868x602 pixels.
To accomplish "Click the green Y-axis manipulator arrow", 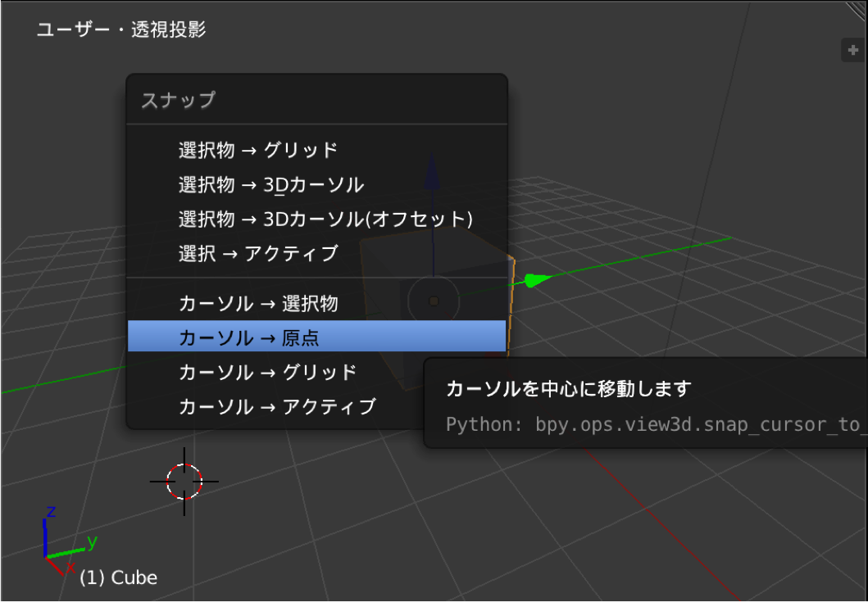I will click(537, 281).
